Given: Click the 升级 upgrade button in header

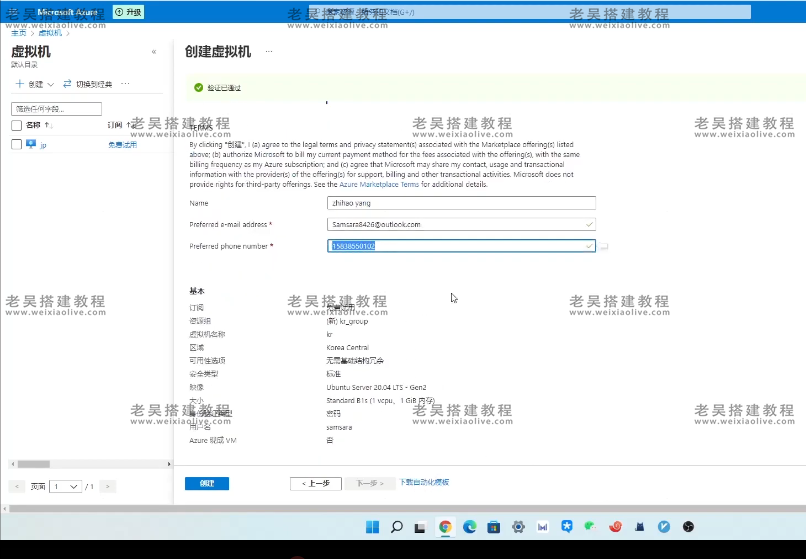Looking at the screenshot, I should point(129,12).
